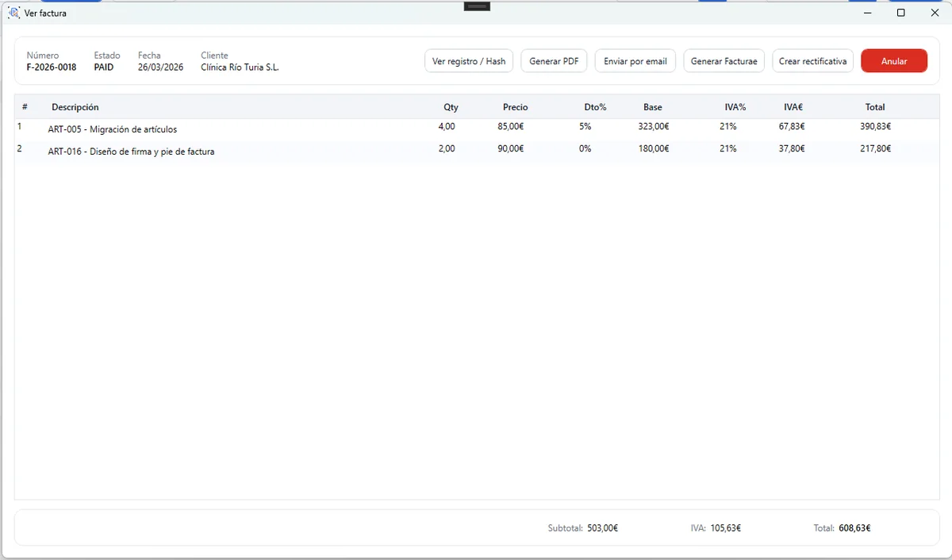Click Generar Facturae button
Image resolution: width=952 pixels, height=560 pixels.
click(724, 61)
